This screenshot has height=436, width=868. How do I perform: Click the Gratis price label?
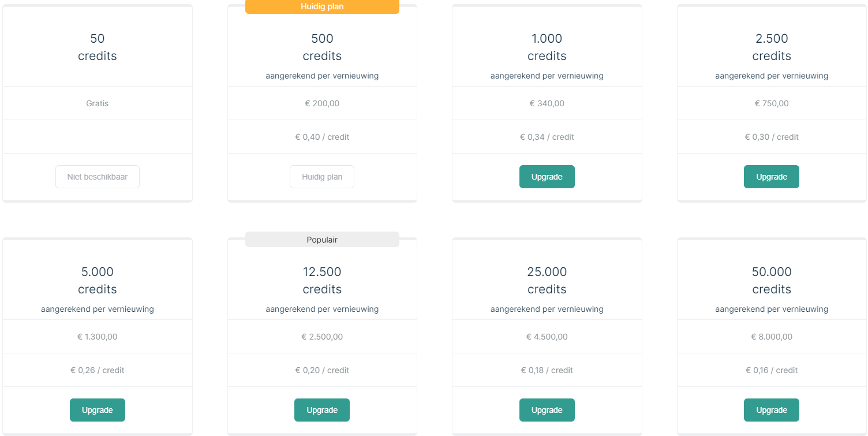97,103
